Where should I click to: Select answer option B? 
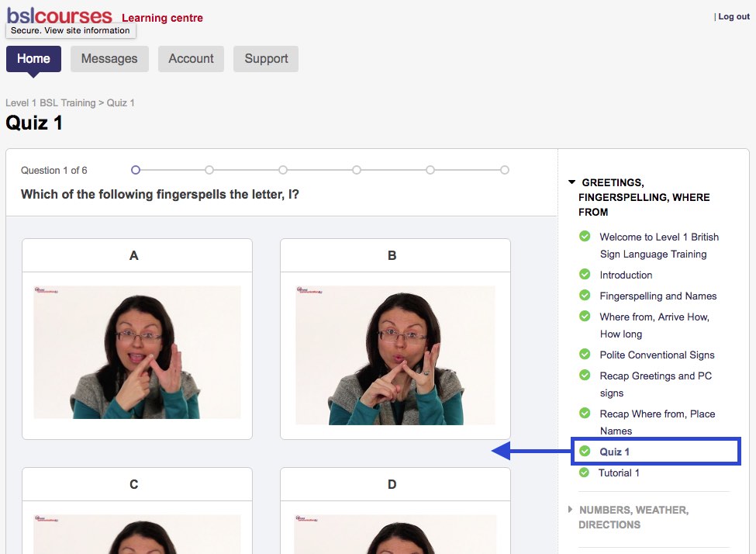(395, 357)
